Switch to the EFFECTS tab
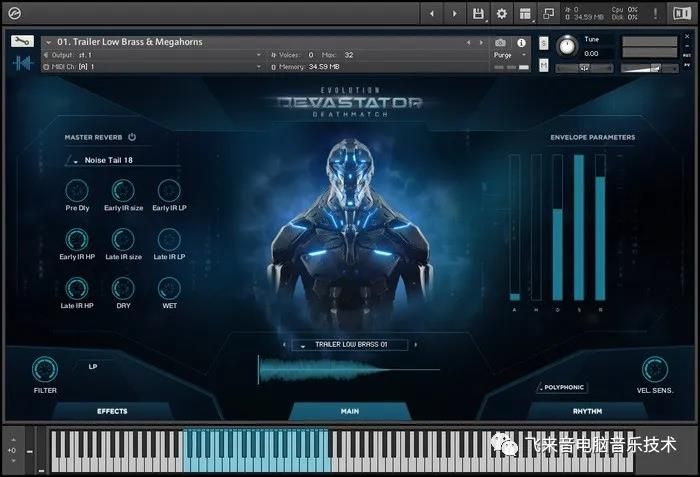This screenshot has height=477, width=700. [x=112, y=411]
